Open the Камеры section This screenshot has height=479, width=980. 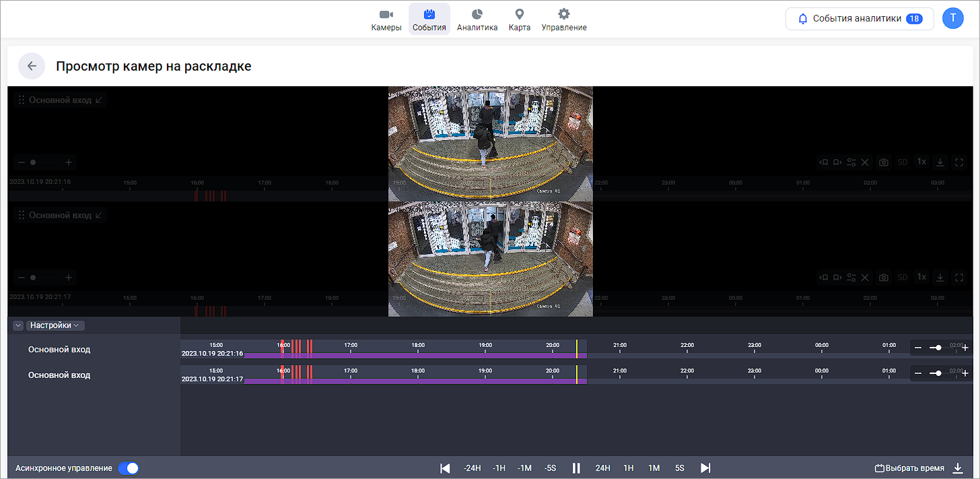386,20
